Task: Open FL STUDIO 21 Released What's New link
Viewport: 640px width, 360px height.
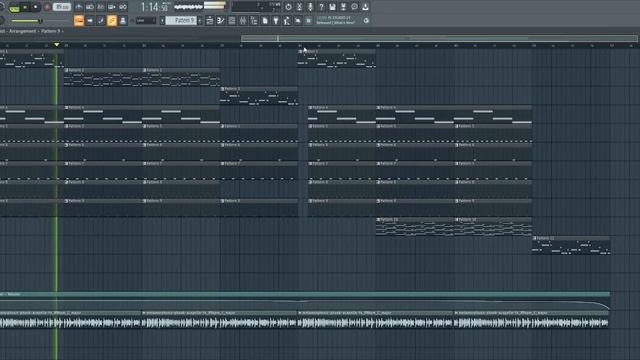Action: click(336, 20)
